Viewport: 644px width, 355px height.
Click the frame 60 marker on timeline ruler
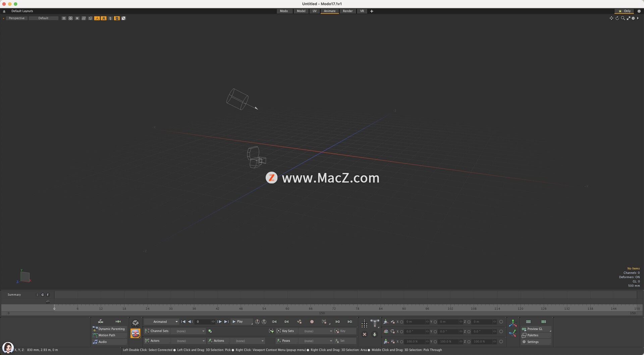(287, 308)
